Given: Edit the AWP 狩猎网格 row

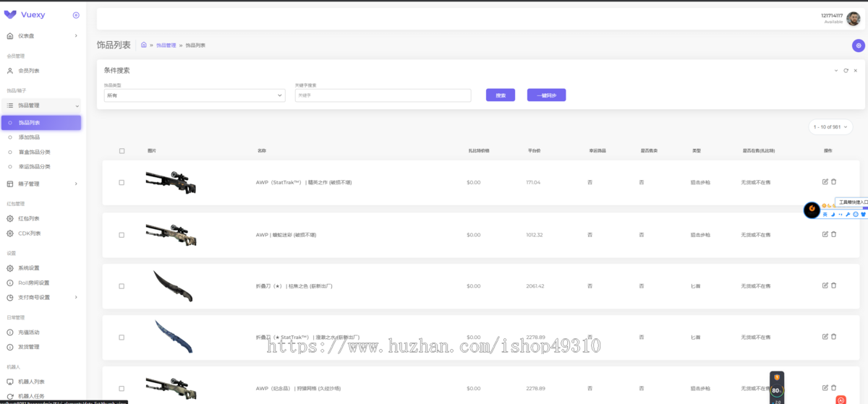Looking at the screenshot, I should [825, 388].
